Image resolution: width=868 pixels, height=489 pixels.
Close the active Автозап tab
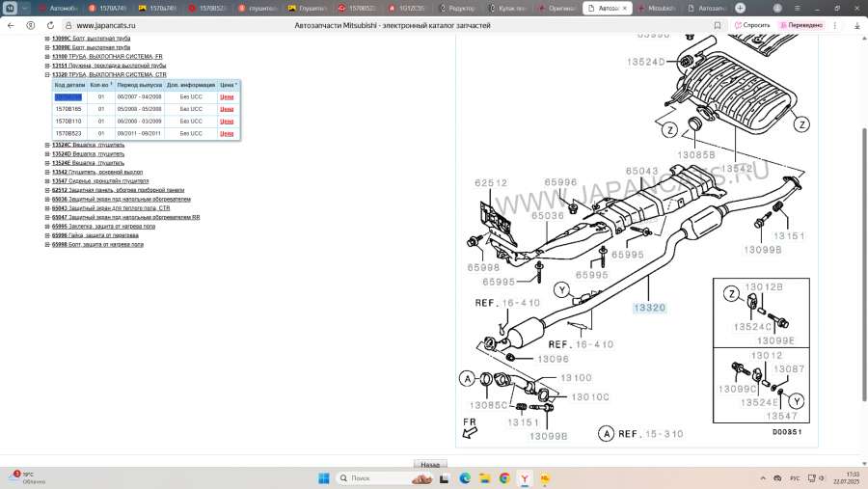(624, 9)
